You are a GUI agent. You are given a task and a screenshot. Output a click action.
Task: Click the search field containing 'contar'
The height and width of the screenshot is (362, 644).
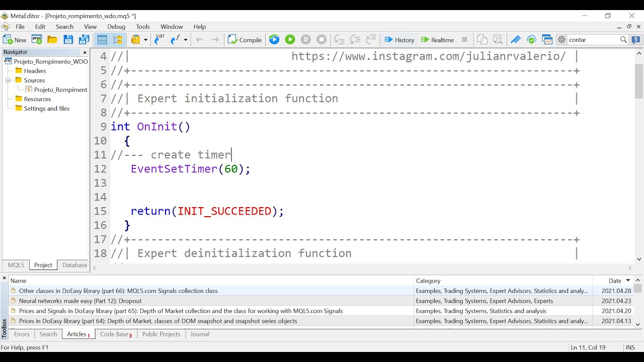(593, 40)
